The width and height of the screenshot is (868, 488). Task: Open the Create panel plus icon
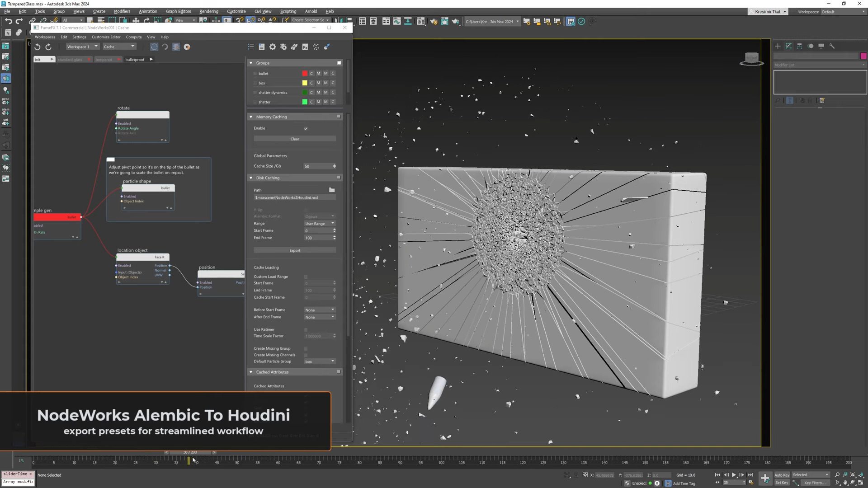point(778,46)
